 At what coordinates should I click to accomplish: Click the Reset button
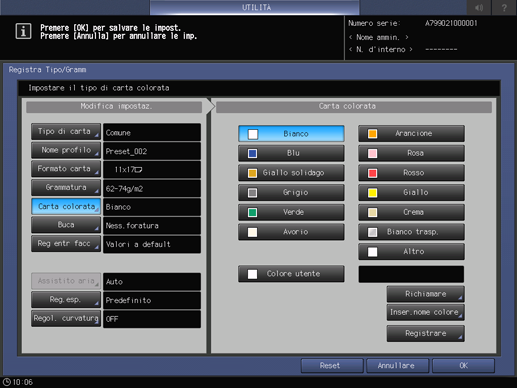point(332,366)
